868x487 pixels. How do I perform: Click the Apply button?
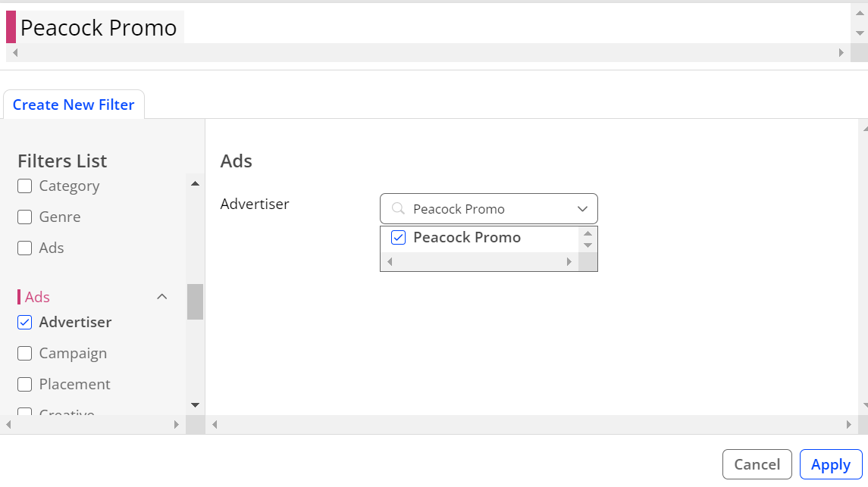[x=831, y=464]
